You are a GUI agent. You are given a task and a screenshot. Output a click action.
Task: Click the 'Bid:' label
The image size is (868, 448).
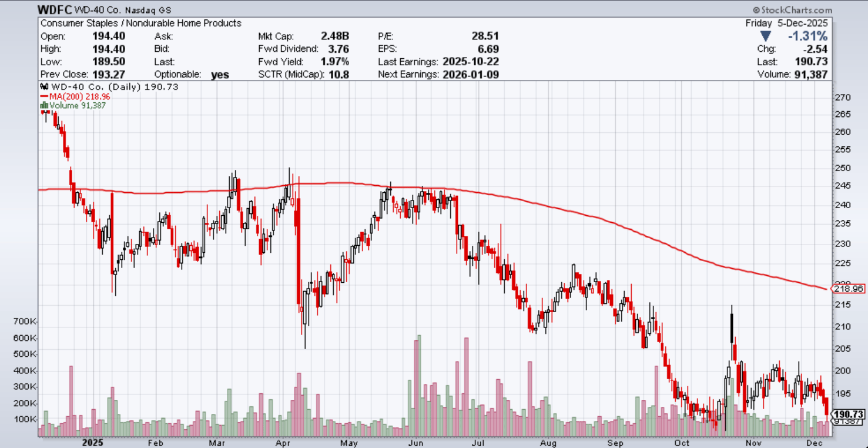[162, 49]
